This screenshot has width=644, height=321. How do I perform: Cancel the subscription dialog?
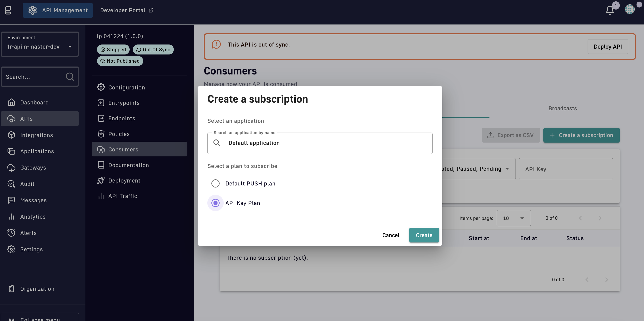click(x=391, y=235)
